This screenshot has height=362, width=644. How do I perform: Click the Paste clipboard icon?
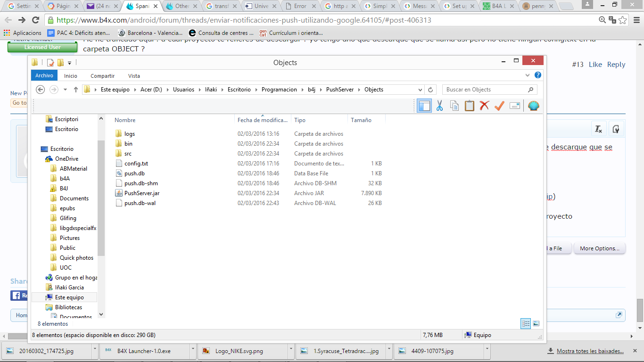(470, 106)
